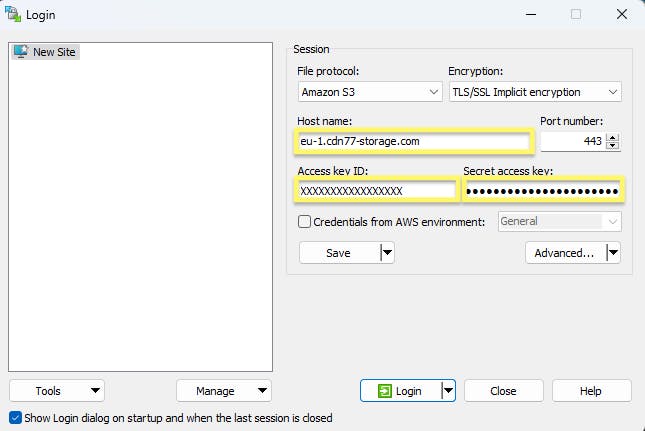Select the New Site computer icon

coord(20,52)
